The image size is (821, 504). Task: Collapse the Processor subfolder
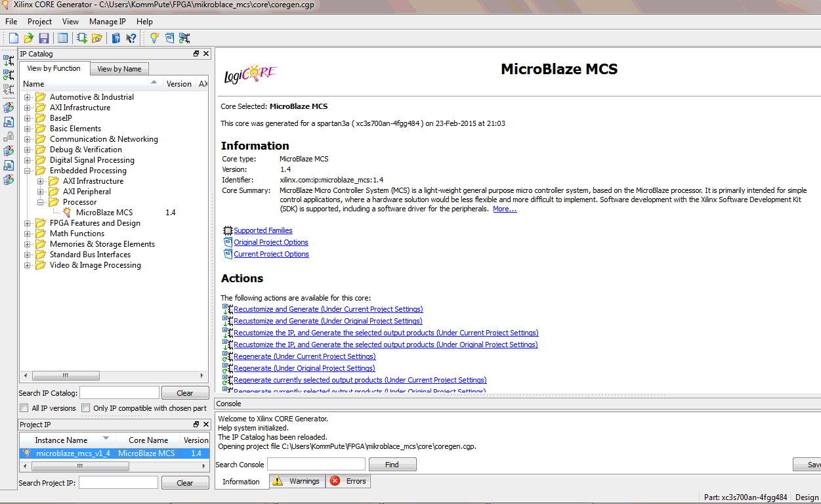point(41,202)
